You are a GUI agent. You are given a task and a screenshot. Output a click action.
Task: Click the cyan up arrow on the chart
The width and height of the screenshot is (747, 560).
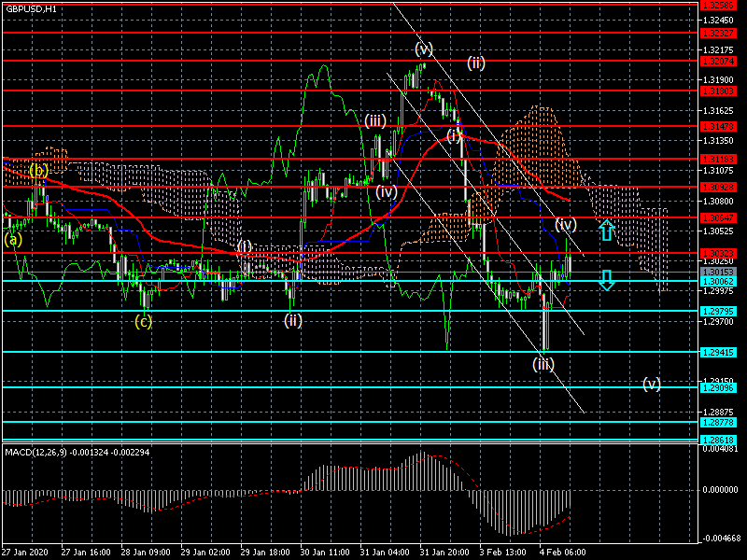tap(606, 230)
